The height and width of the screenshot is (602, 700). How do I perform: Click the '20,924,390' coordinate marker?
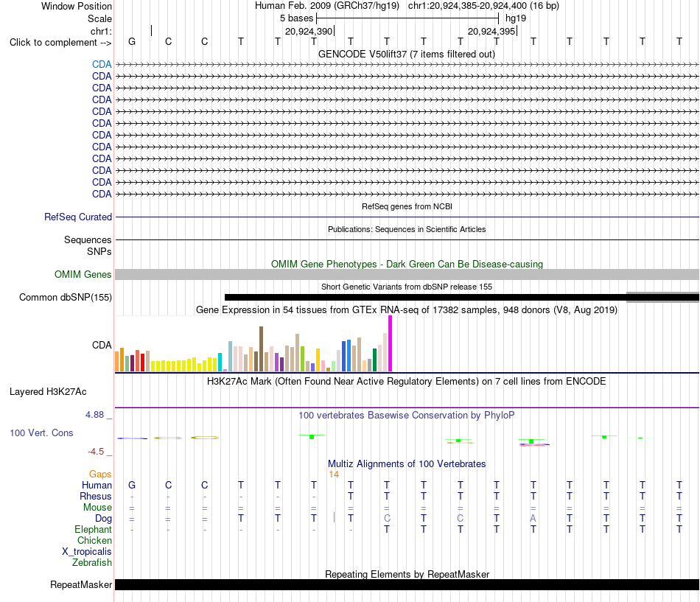click(x=309, y=31)
